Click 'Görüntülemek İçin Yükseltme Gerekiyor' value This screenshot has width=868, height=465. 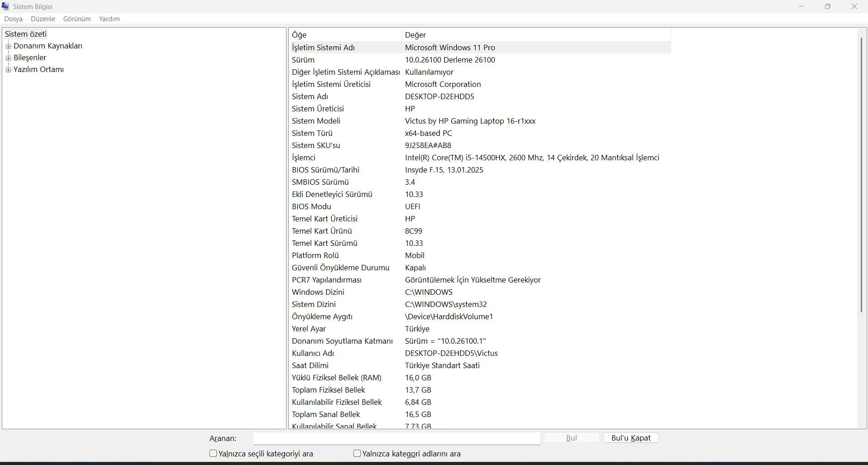[x=473, y=280]
